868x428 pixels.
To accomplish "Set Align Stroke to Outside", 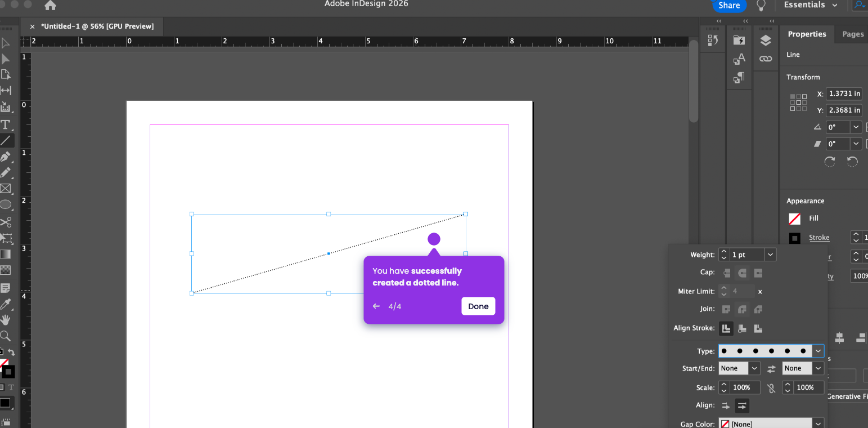I will tap(758, 328).
